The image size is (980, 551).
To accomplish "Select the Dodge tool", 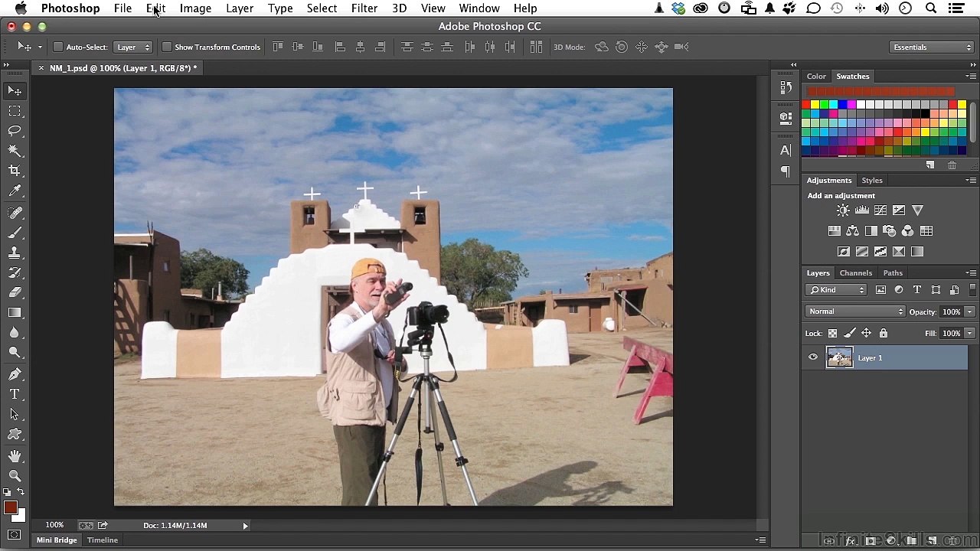I will (x=15, y=352).
